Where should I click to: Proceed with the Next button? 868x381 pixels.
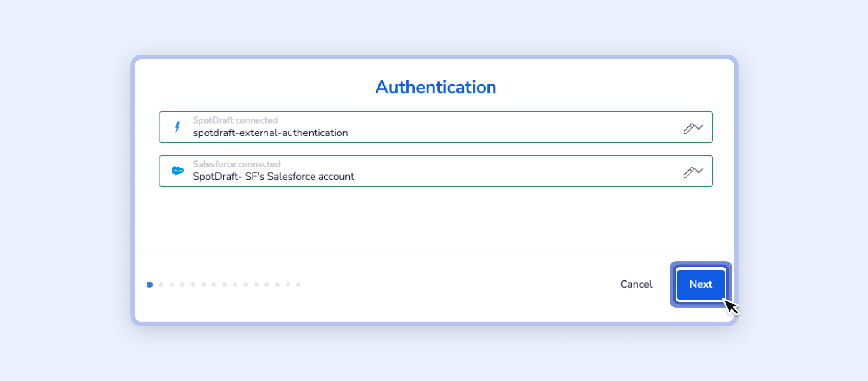[x=701, y=284]
